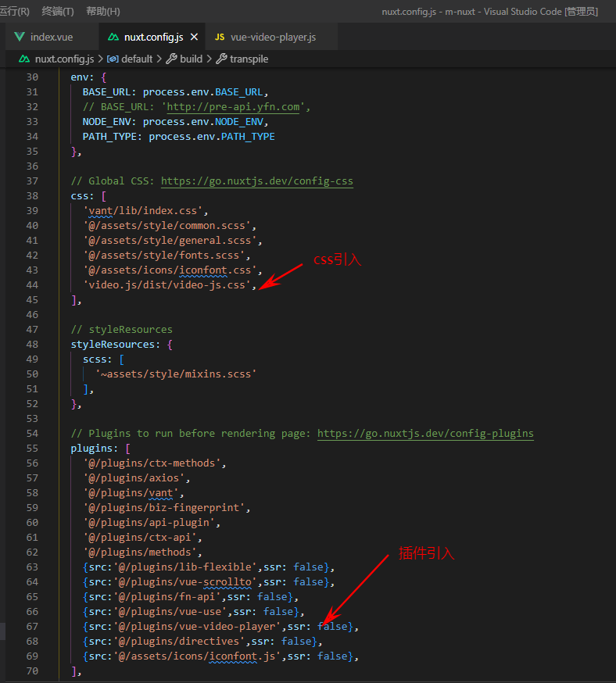The height and width of the screenshot is (683, 616).
Task: Click '@/plugins/ctx-api' string
Action: click(140, 538)
